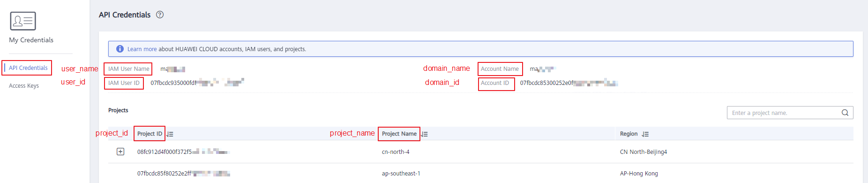Open the Access Keys sidebar tab
The width and height of the screenshot is (868, 183).
click(x=24, y=86)
